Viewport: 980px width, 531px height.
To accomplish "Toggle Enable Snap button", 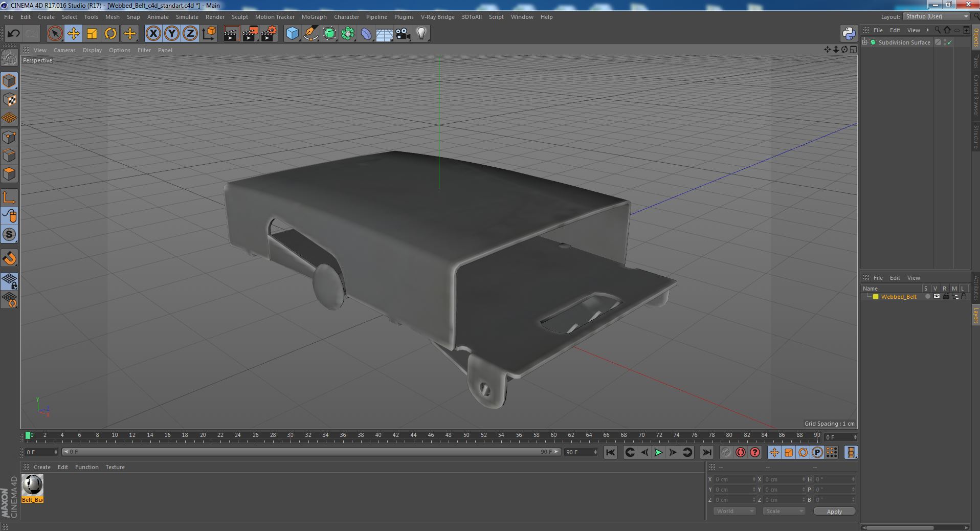I will 9,258.
